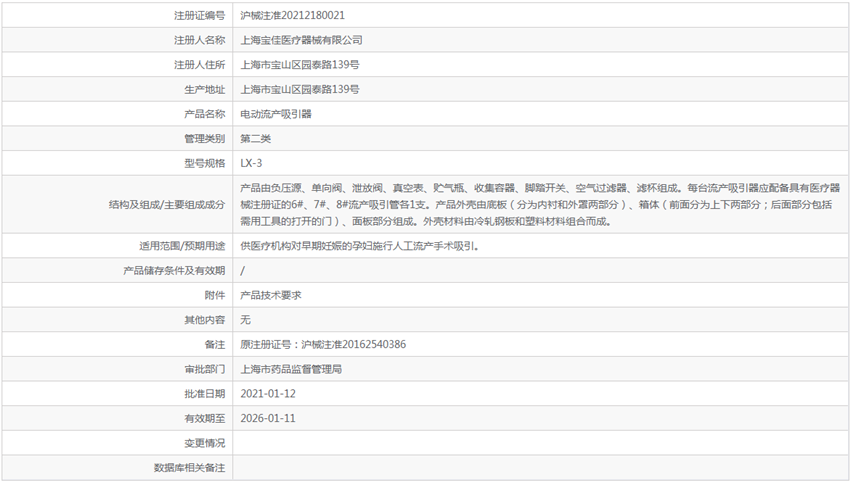Screen dimensions: 850x482
Task: Click the management category value 第二类
Action: 256,138
